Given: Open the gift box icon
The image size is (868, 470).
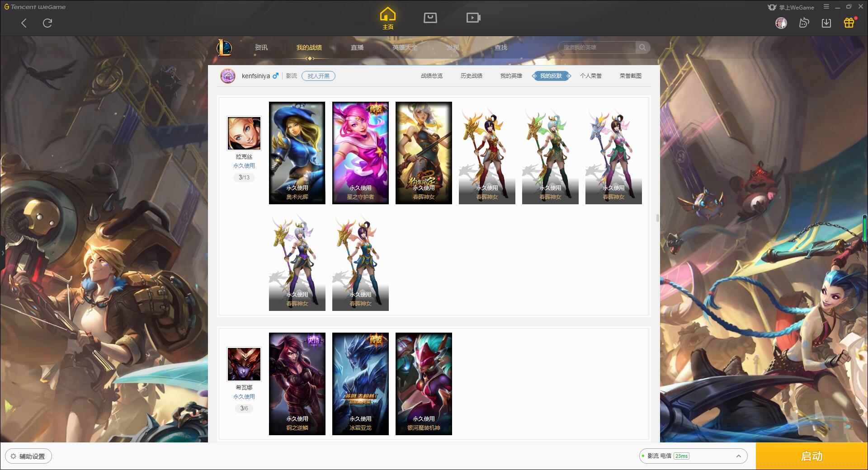Looking at the screenshot, I should pos(849,23).
